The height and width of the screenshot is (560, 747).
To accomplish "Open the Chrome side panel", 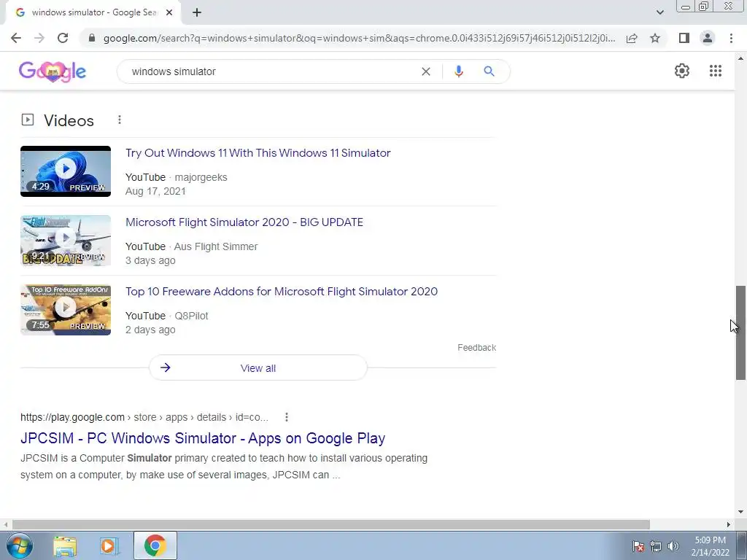I will (684, 38).
